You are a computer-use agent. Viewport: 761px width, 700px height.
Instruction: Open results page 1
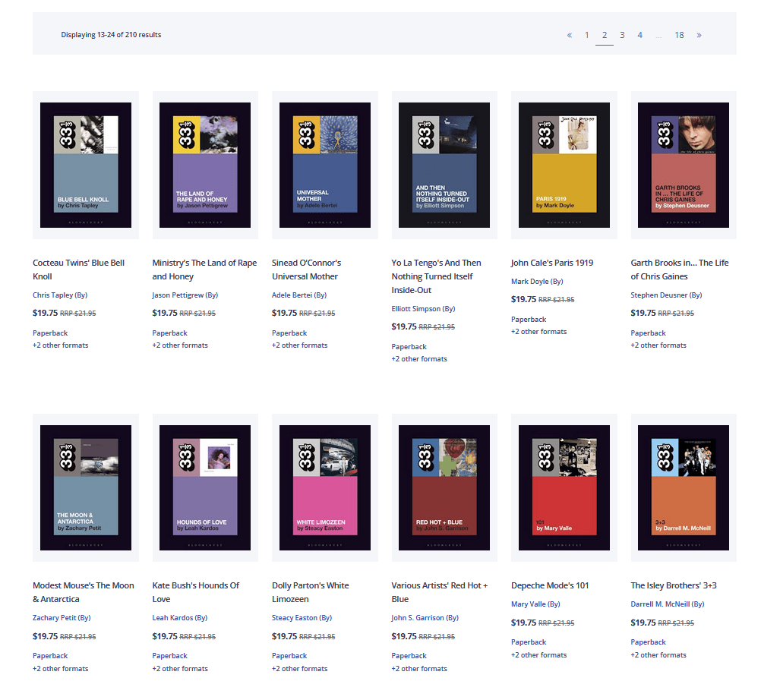click(x=586, y=35)
